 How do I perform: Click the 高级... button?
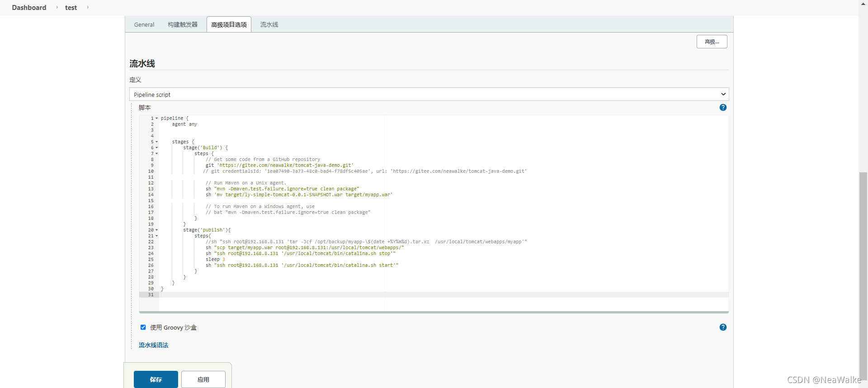point(712,42)
